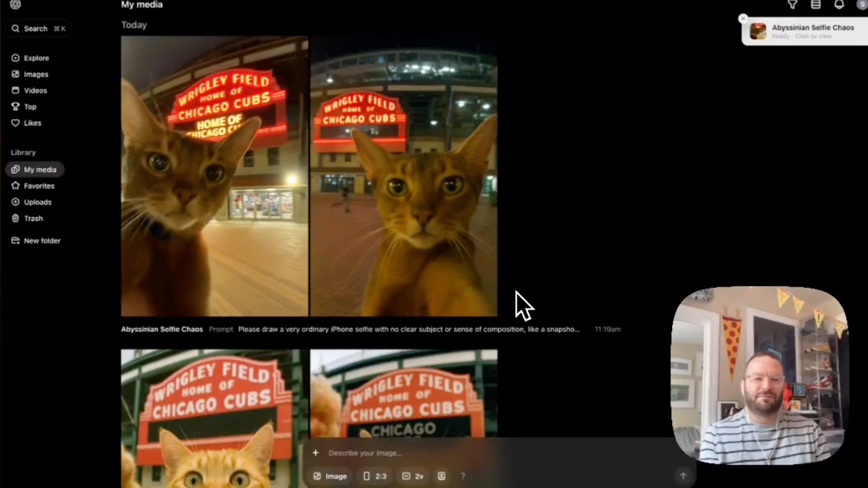The height and width of the screenshot is (488, 868).
Task: Open the Search box in the sidebar
Action: click(x=39, y=28)
